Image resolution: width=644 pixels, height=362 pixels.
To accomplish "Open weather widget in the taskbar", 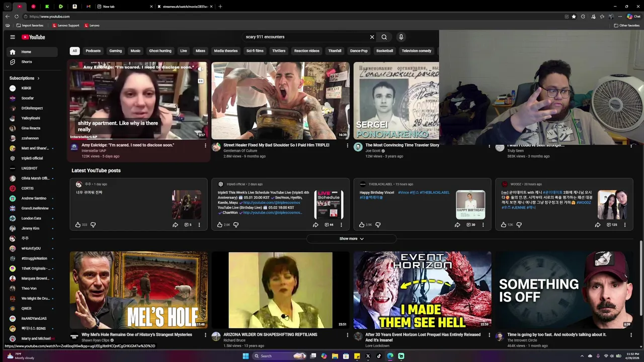I will [x=20, y=356].
